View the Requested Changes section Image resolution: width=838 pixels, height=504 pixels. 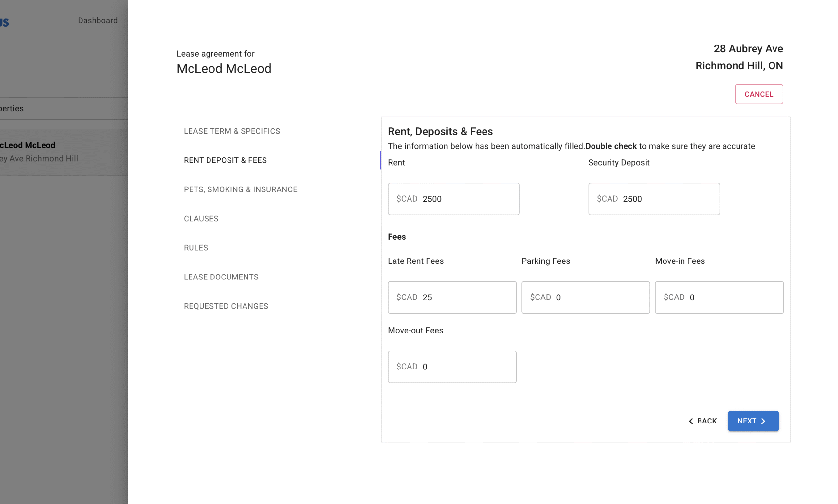point(226,306)
